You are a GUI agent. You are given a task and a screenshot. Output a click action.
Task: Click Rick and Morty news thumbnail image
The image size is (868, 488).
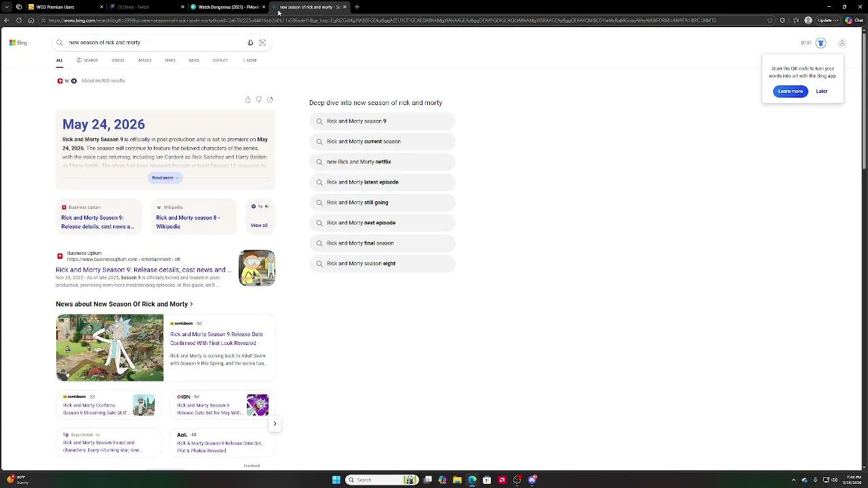pyautogui.click(x=110, y=348)
